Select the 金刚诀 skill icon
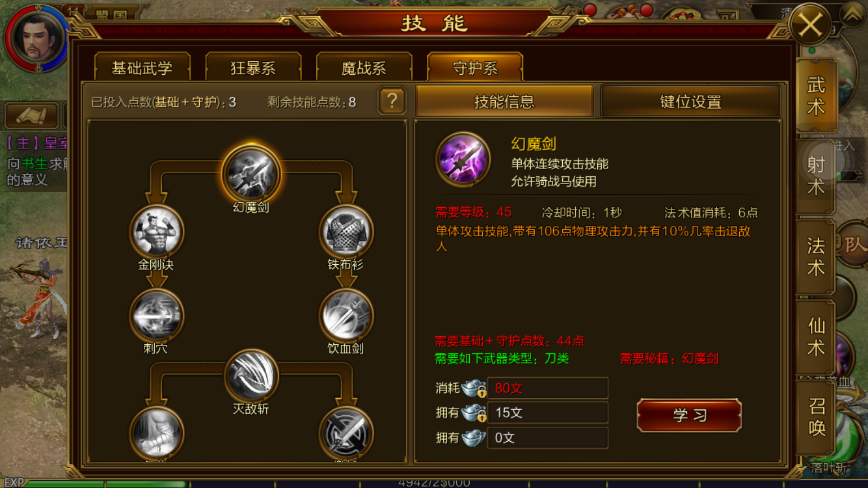The width and height of the screenshot is (868, 488). [x=157, y=231]
